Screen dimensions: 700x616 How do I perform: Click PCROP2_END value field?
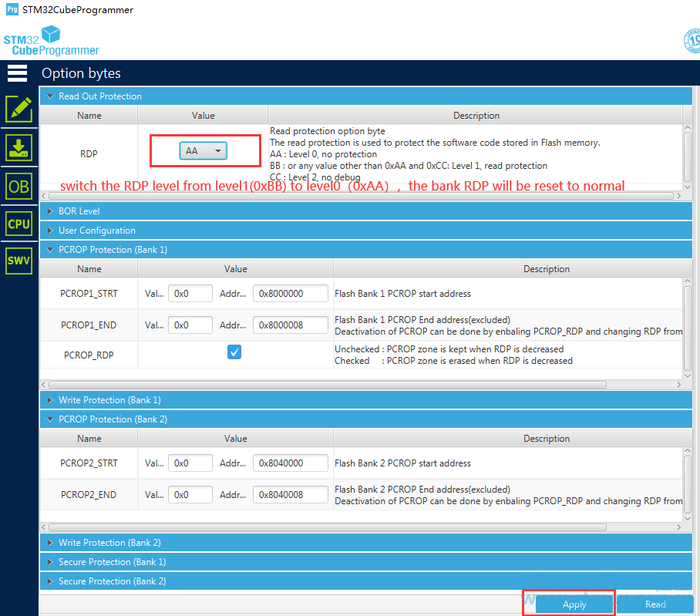pos(190,495)
